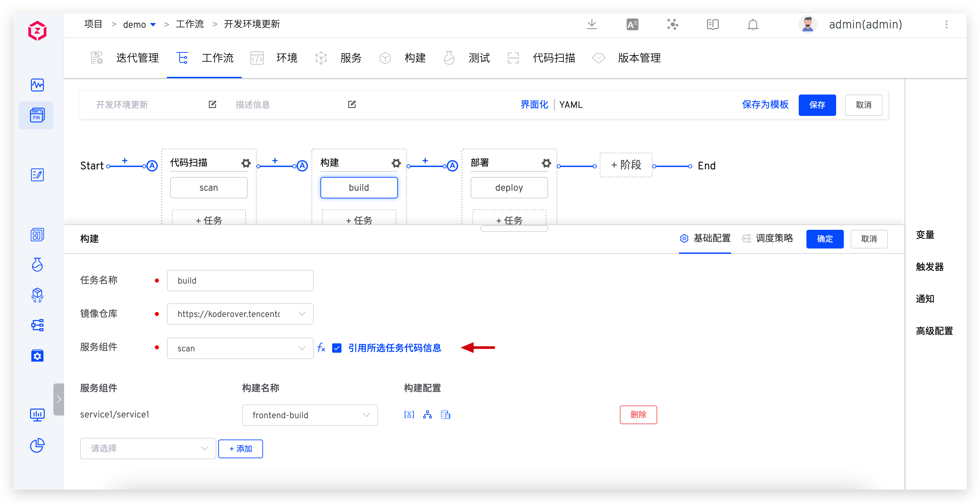Expand the collapsed sidebar chevron

tap(59, 399)
